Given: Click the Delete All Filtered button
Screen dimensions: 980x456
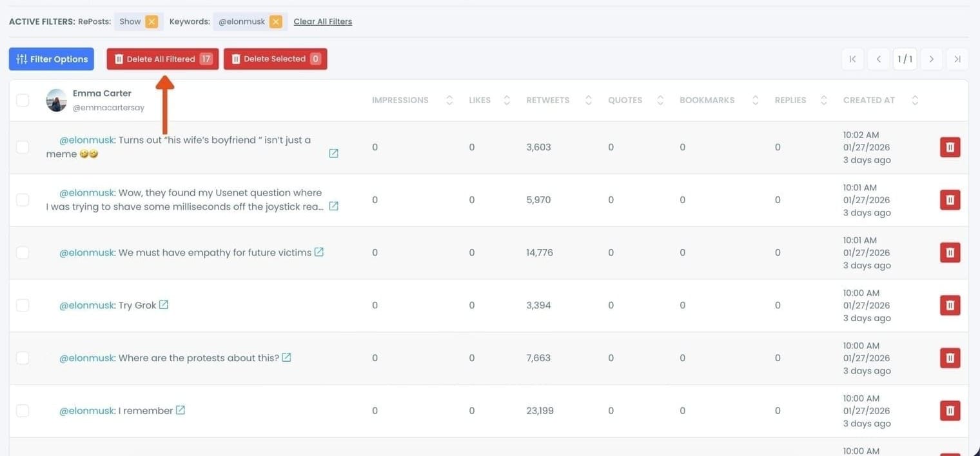Looking at the screenshot, I should [x=162, y=59].
